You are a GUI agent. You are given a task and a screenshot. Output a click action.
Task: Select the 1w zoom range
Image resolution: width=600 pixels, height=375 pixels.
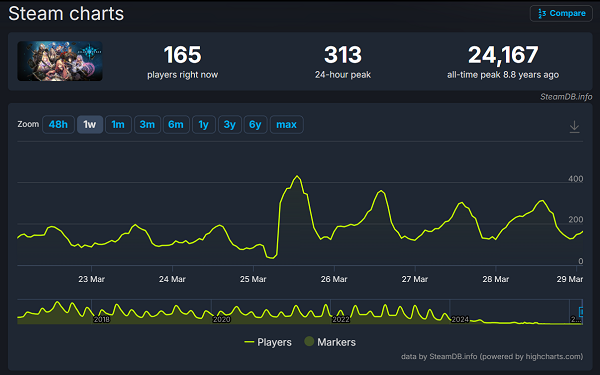pos(90,124)
